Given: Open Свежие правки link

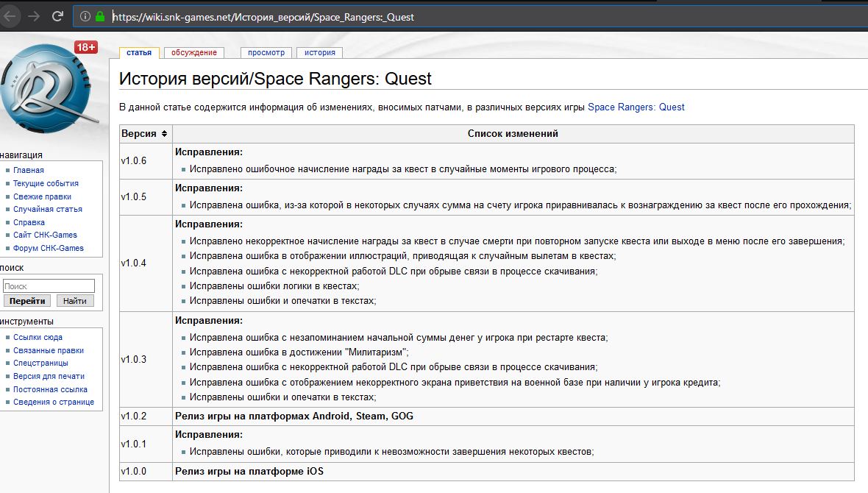Looking at the screenshot, I should 42,196.
